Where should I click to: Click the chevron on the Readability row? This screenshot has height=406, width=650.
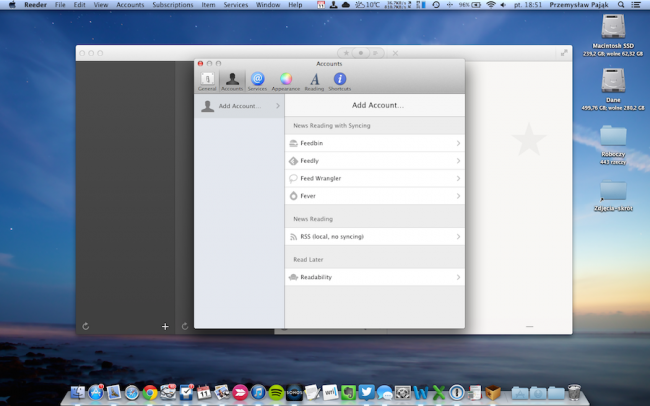click(x=458, y=277)
